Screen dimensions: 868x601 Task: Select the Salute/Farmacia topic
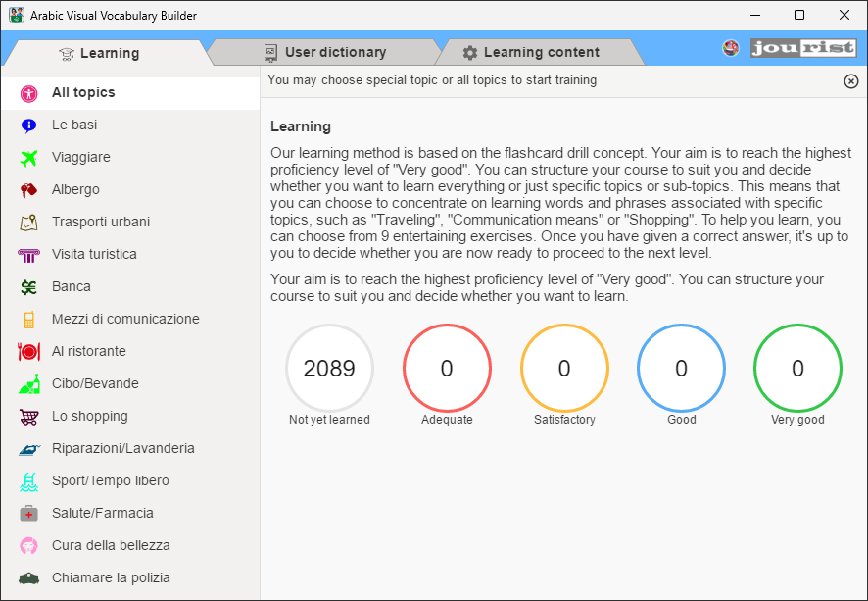(130, 514)
